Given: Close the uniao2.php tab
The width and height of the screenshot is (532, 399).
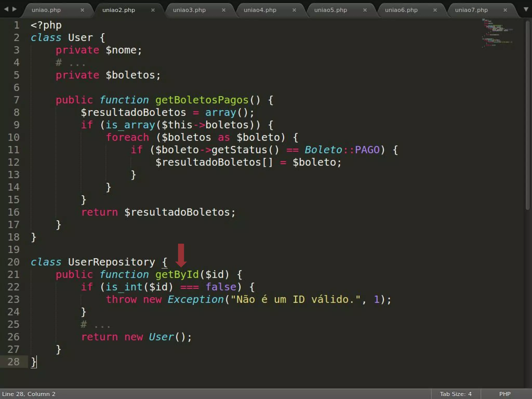Looking at the screenshot, I should click(x=153, y=10).
